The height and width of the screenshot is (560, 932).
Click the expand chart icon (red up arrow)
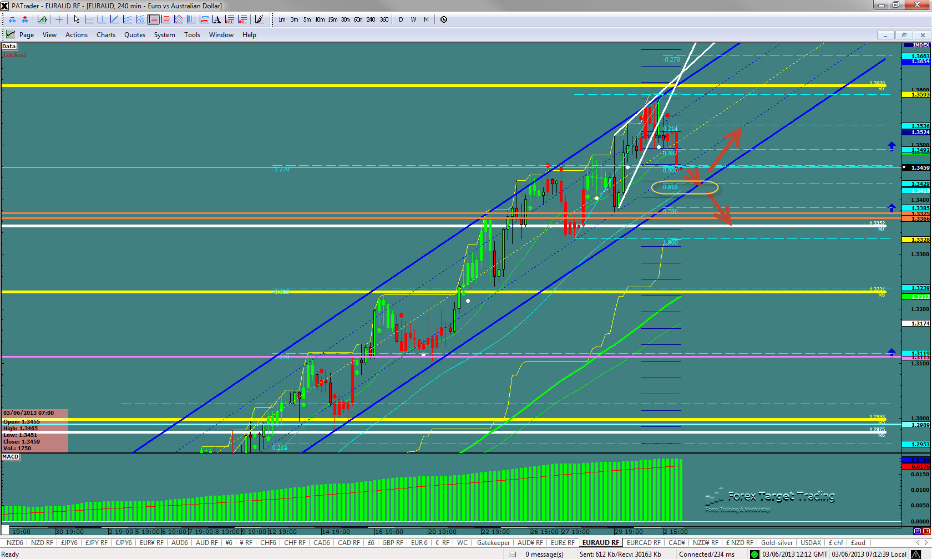pos(25,19)
